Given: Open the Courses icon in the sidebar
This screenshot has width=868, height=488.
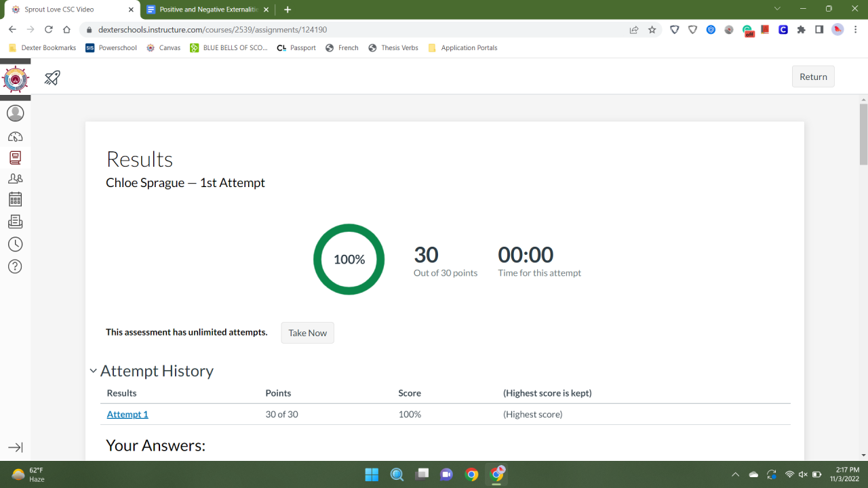Looking at the screenshot, I should point(15,157).
